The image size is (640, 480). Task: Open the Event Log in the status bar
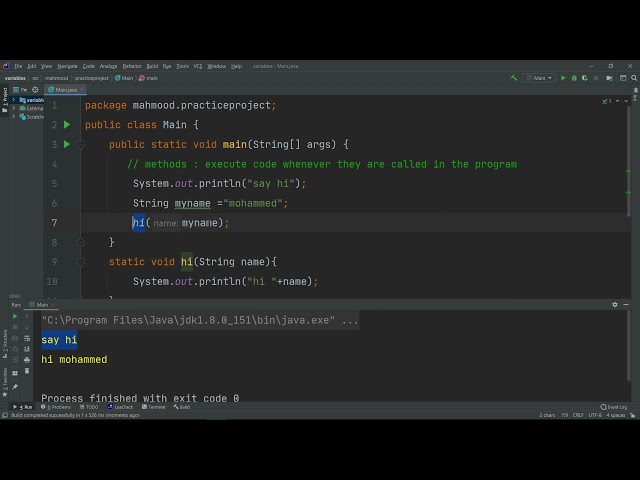(x=613, y=407)
